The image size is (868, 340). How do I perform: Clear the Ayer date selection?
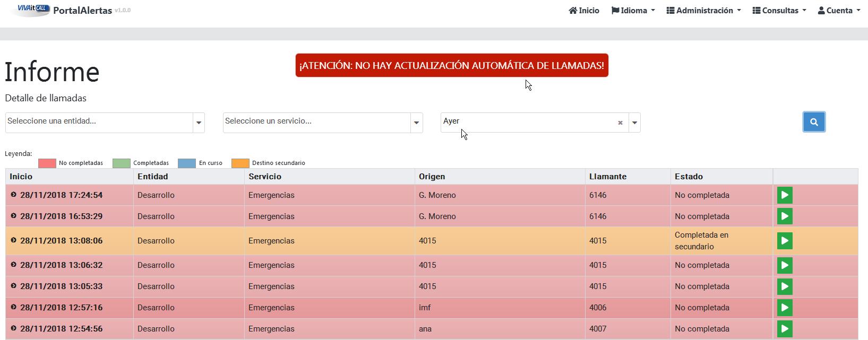620,123
